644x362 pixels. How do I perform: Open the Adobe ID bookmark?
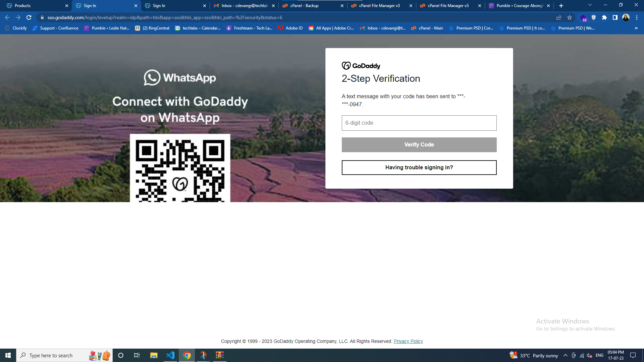point(290,28)
